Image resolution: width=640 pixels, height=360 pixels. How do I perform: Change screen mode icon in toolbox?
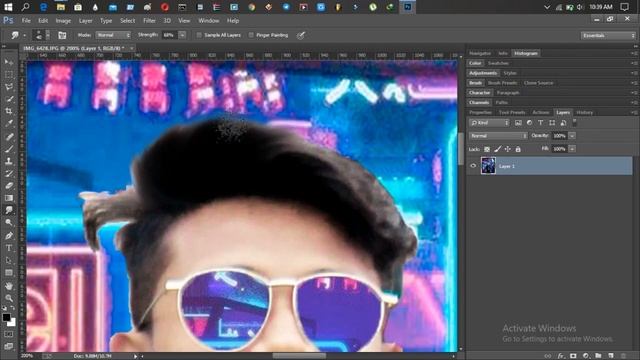(9, 346)
